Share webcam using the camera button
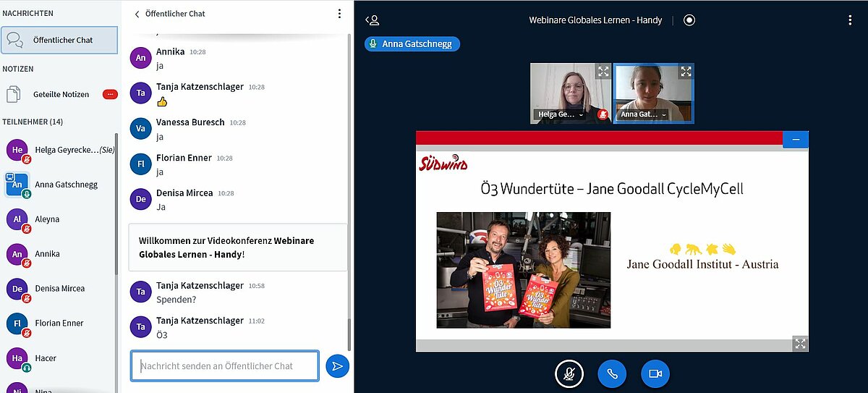Viewport: 868px width, 393px height. [655, 373]
